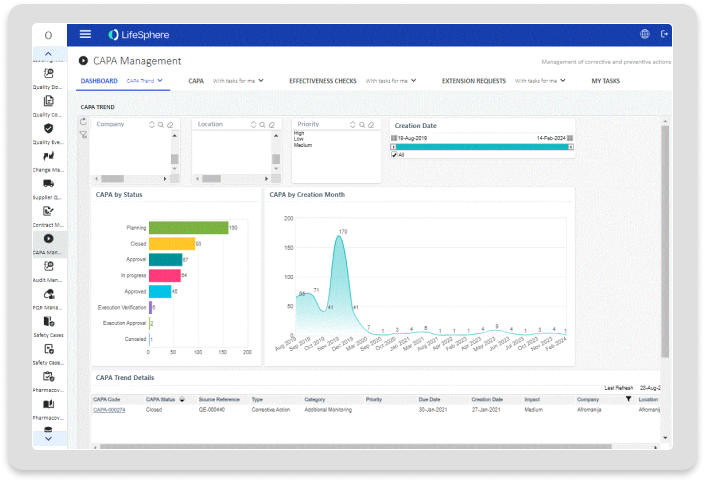Viewport: 705px width, 482px height.
Task: Click the Creation Date range slider bar
Action: [x=483, y=146]
